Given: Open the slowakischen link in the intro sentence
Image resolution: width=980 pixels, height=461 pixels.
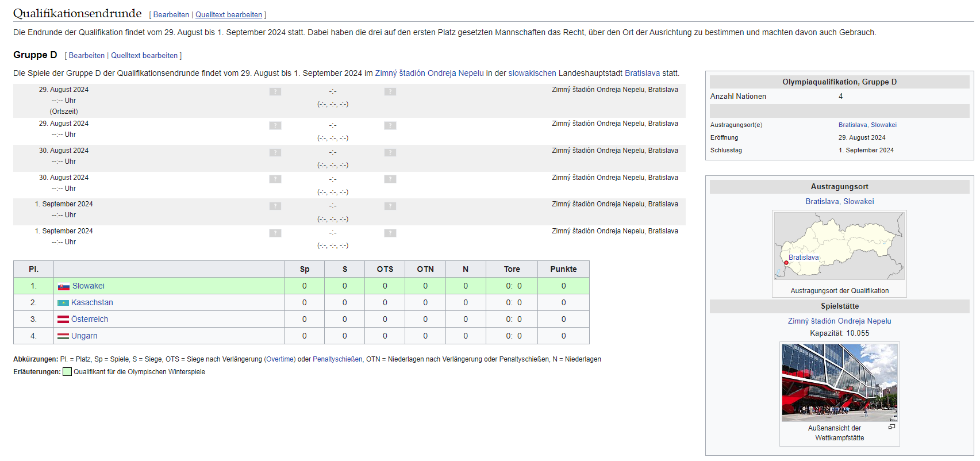Looking at the screenshot, I should click(x=532, y=74).
